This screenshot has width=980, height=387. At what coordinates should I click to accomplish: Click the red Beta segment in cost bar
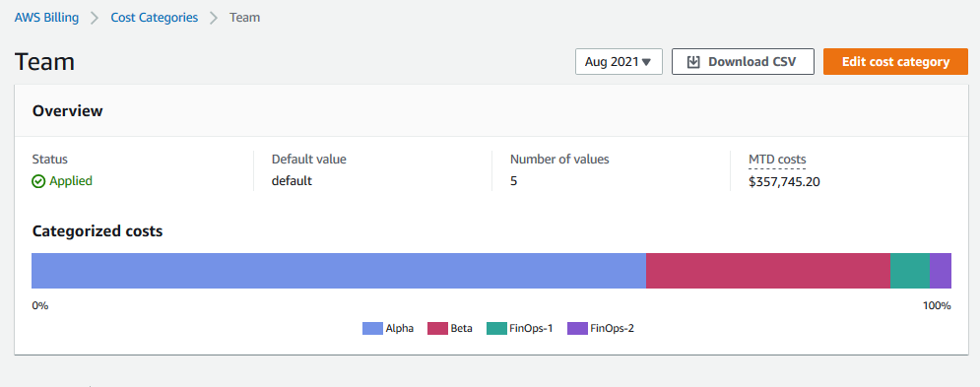(768, 271)
